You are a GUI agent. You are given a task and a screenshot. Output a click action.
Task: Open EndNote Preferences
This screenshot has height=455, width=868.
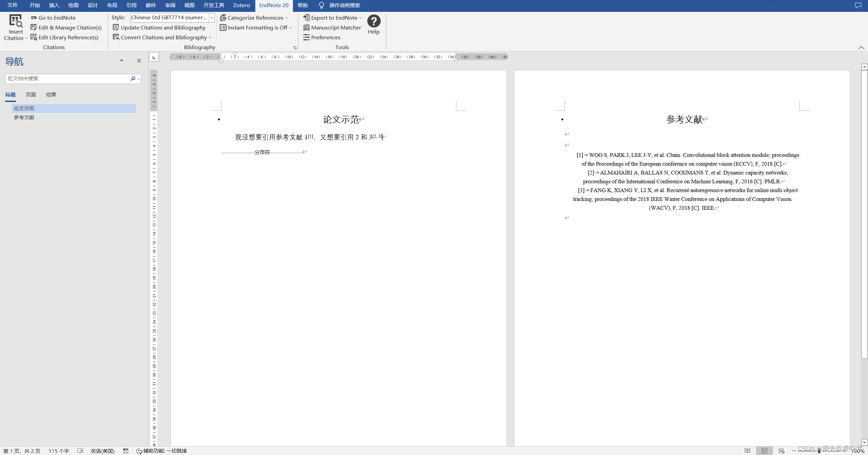point(322,37)
